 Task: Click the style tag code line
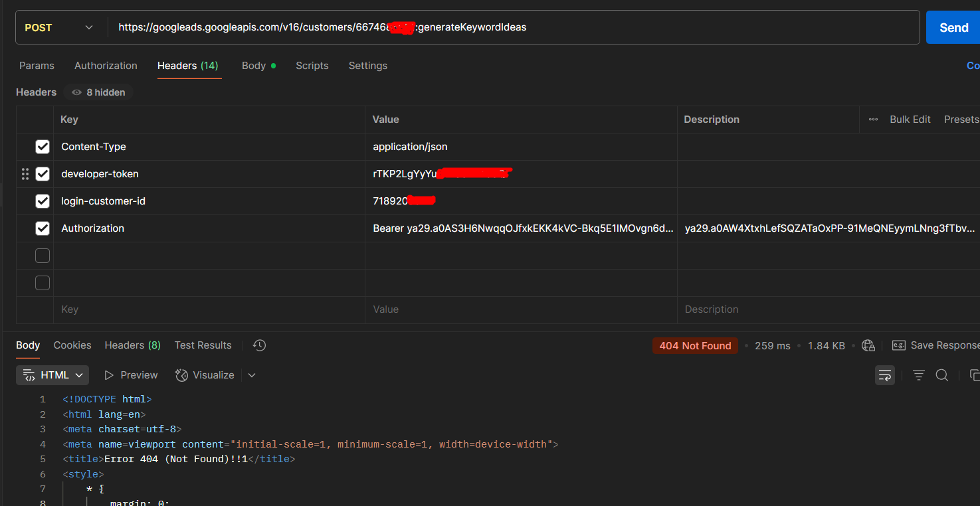pyautogui.click(x=83, y=474)
